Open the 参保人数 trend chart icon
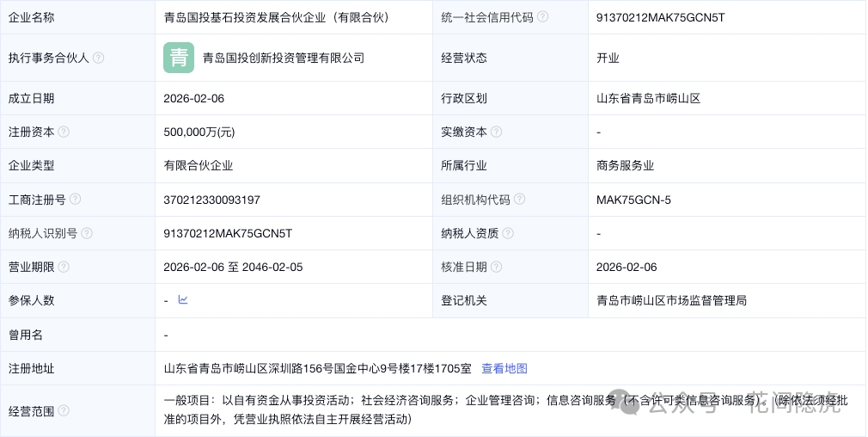 [x=183, y=299]
